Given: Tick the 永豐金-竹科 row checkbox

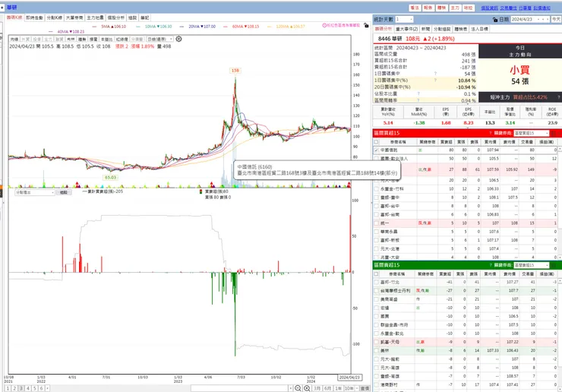Looking at the screenshot, I should pos(377,188).
